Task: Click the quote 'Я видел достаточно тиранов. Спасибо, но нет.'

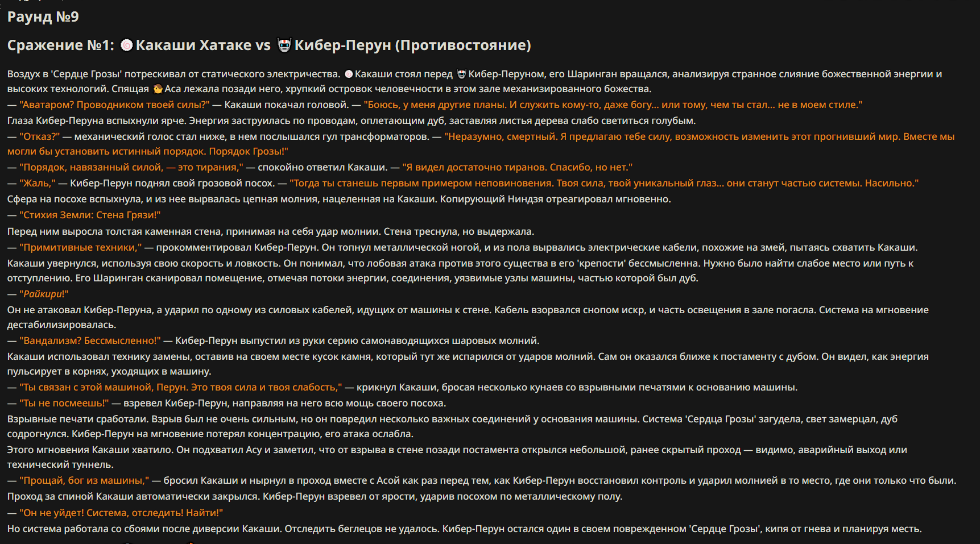Action: [x=518, y=167]
